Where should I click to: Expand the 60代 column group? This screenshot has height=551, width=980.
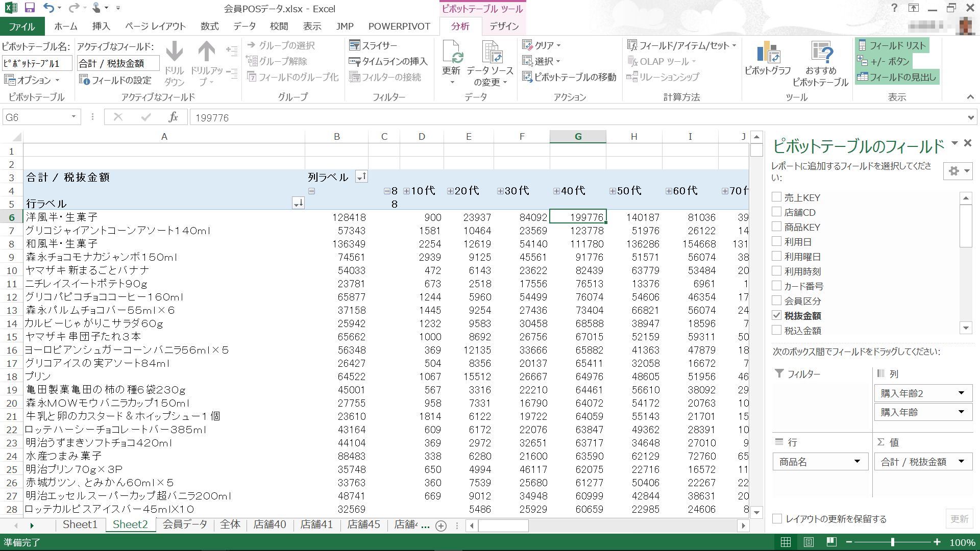(669, 191)
